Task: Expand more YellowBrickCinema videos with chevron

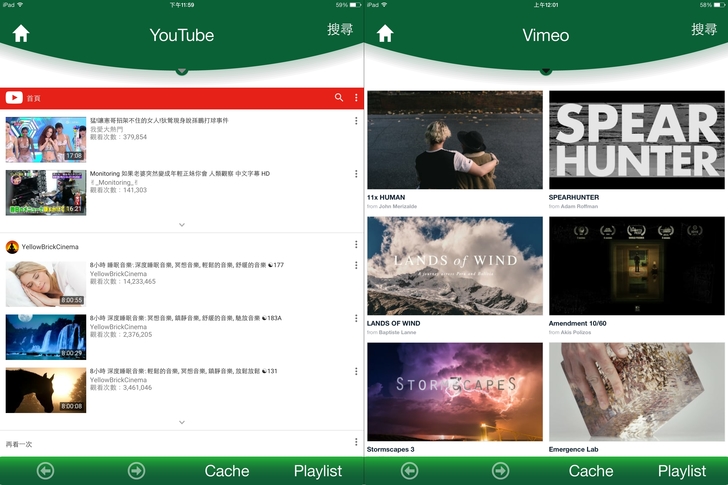Action: click(x=182, y=422)
